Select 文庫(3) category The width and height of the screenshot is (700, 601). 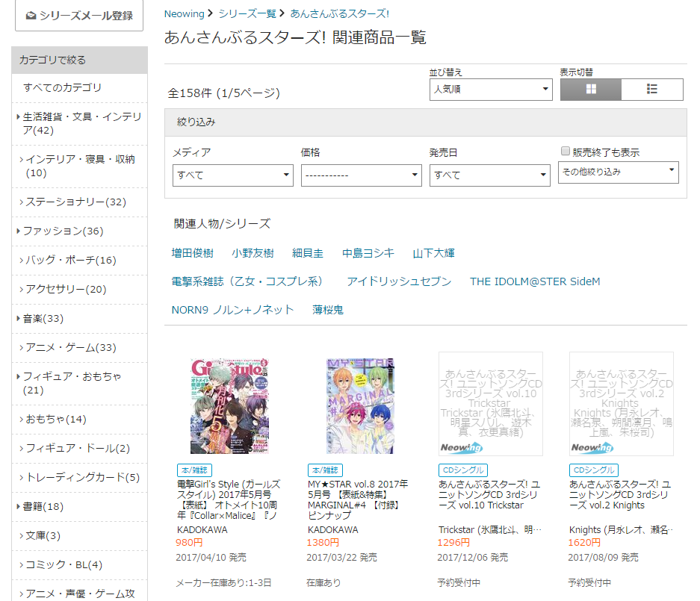click(x=43, y=535)
